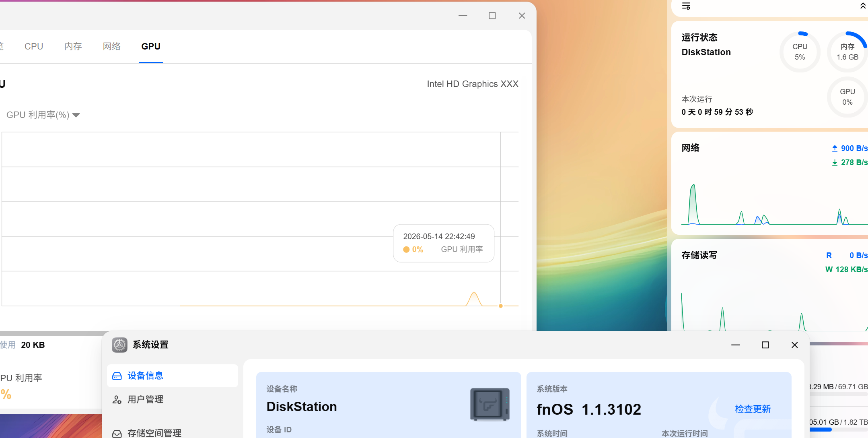
Task: Click the 运行状态 widget title
Action: click(699, 37)
